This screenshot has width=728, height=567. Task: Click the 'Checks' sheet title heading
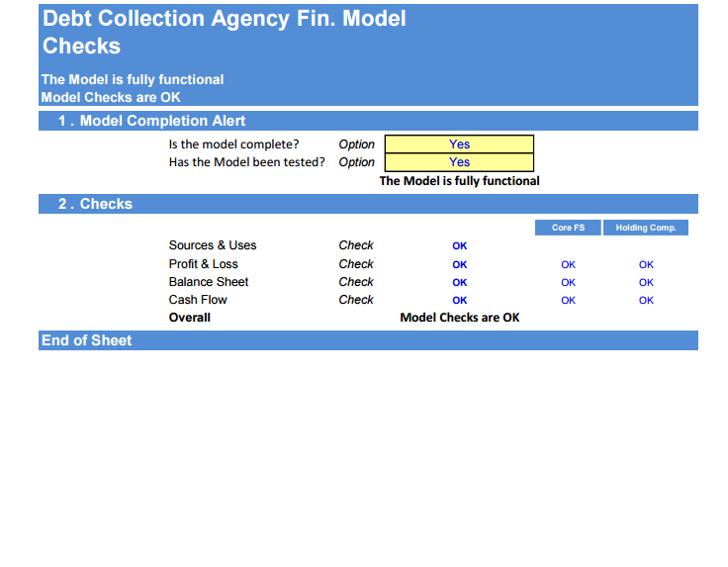coord(82,46)
